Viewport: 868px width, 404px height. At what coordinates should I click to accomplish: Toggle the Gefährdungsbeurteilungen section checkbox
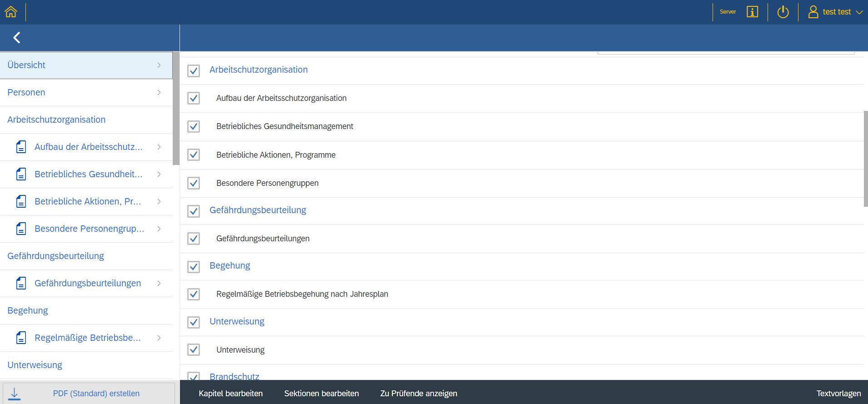coord(194,239)
